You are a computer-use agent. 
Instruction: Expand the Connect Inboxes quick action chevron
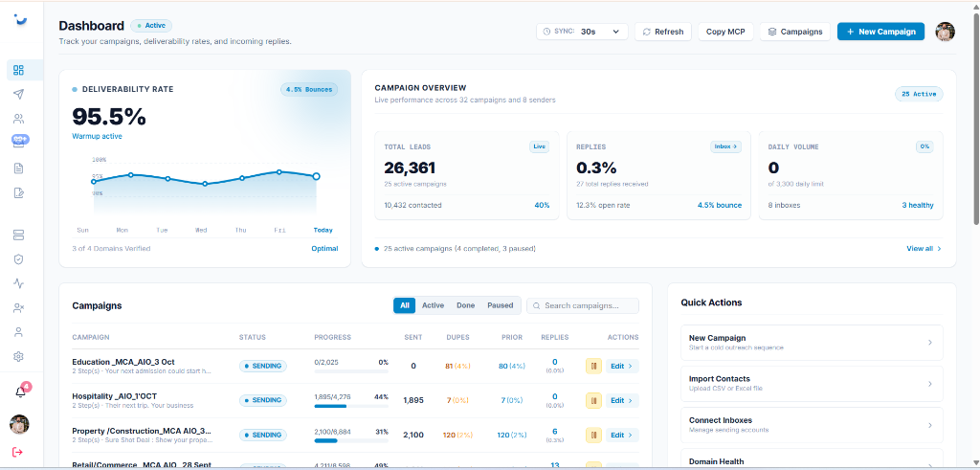pos(930,425)
